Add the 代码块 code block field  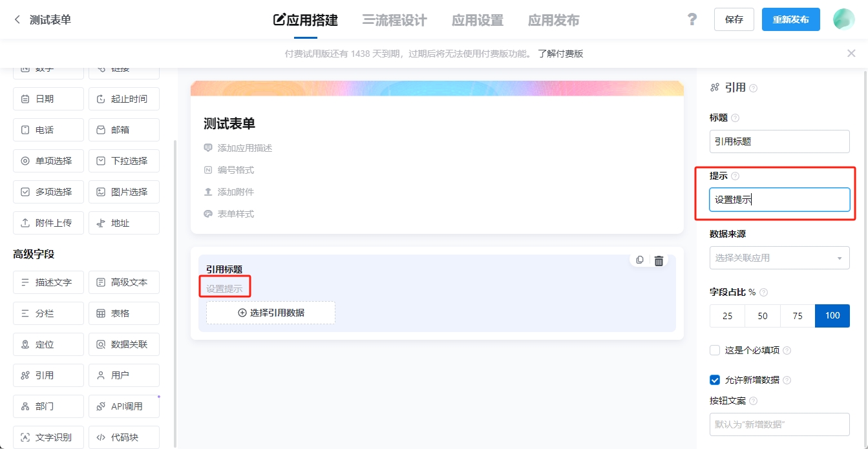[x=124, y=437]
